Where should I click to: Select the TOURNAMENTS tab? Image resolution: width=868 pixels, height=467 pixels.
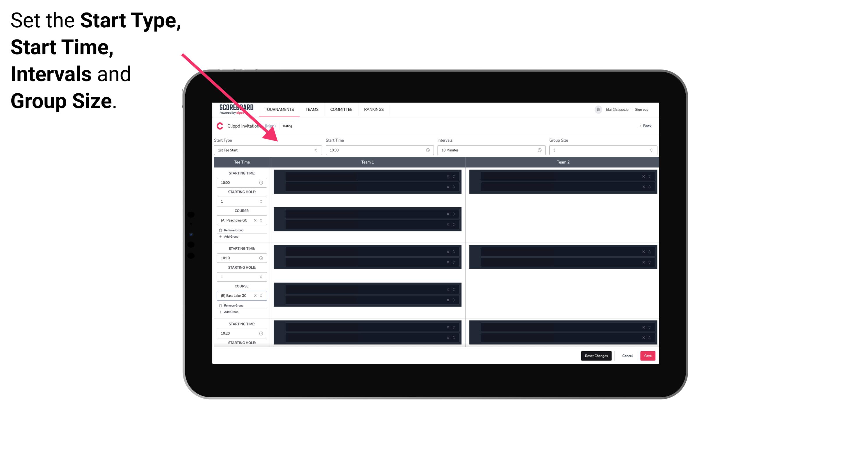click(280, 109)
